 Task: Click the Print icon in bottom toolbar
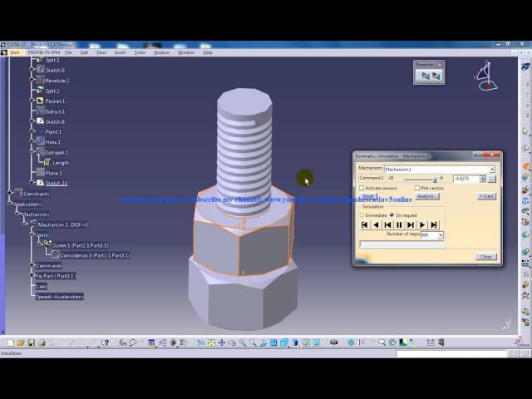tap(42, 342)
